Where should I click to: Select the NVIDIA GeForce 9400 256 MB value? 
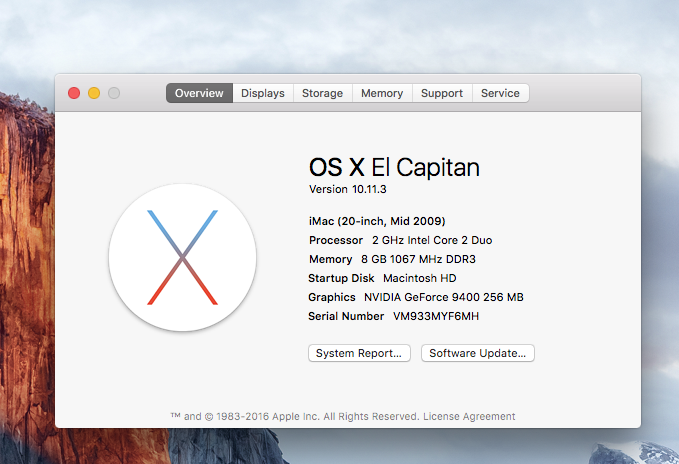[444, 297]
